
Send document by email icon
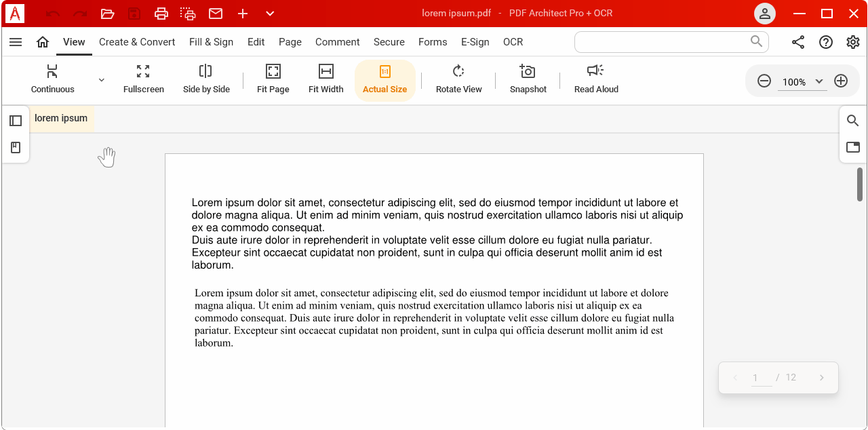tap(216, 14)
